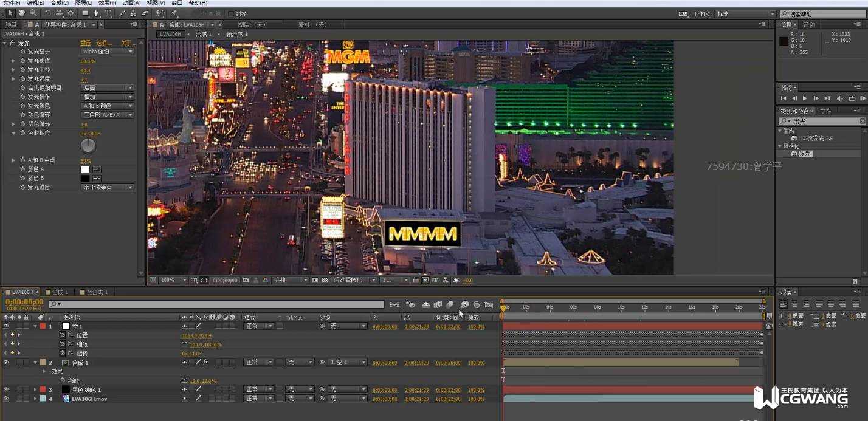Image resolution: width=868 pixels, height=421 pixels.
Task: Open the 合成(C) menu
Action: [60, 3]
